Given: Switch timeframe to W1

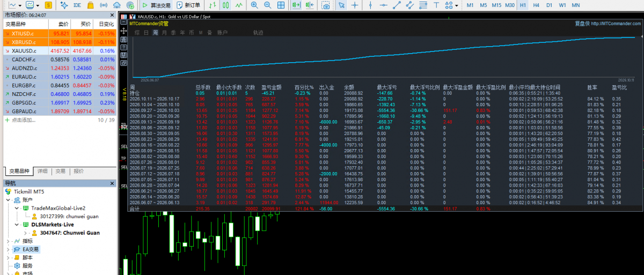Looking at the screenshot, I should [562, 5].
